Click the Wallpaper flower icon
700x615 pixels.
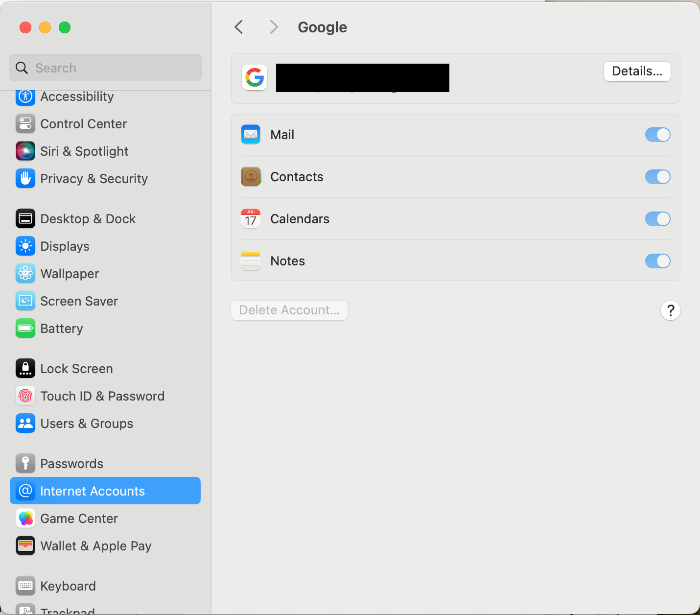tap(25, 274)
